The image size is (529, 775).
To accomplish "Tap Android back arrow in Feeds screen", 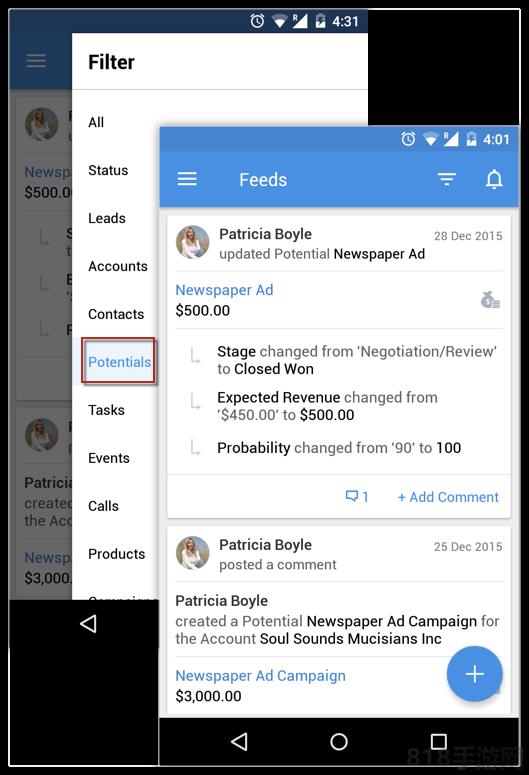I will tap(239, 741).
